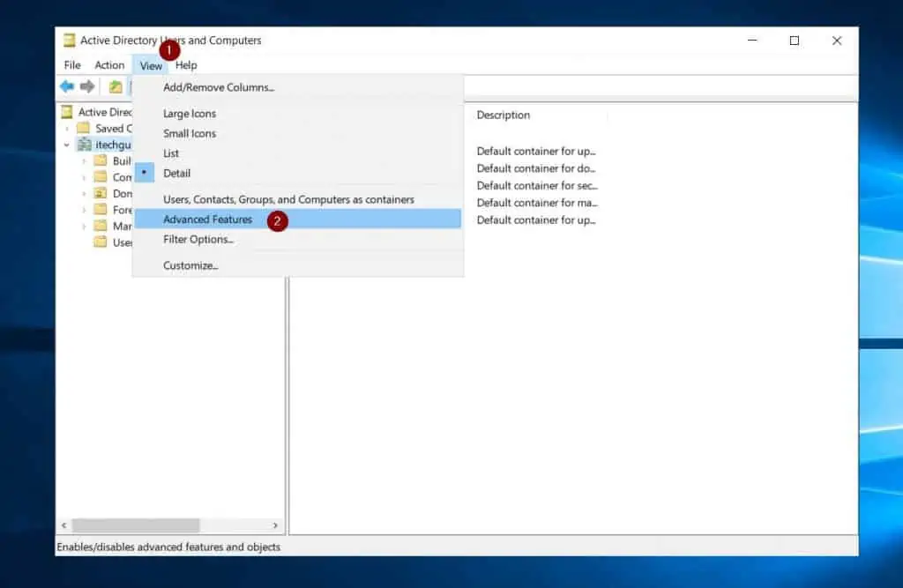Click right arrow of tree horizontal scrollbar
This screenshot has width=903, height=588.
[275, 525]
